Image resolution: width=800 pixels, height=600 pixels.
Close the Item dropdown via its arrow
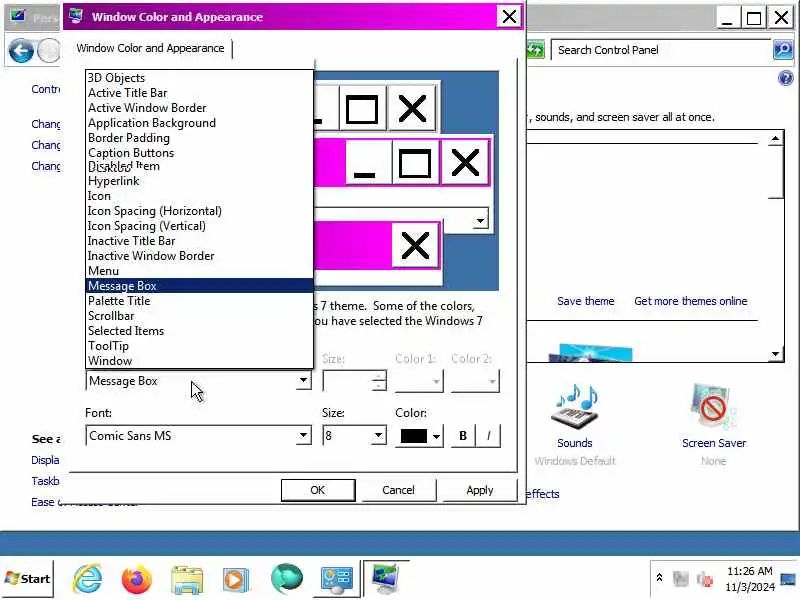tap(303, 380)
